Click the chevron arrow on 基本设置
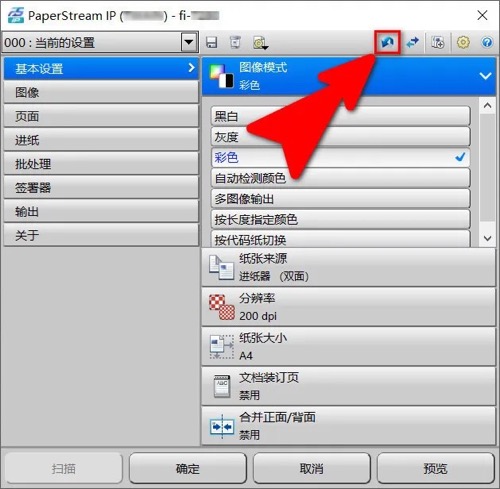The width and height of the screenshot is (500, 489). 191,68
